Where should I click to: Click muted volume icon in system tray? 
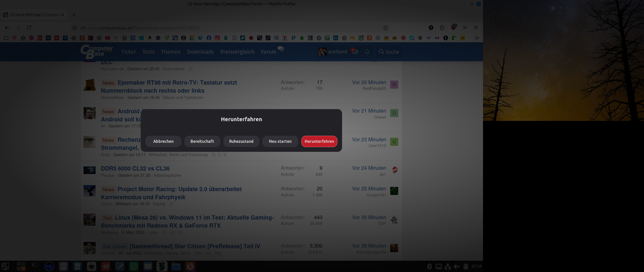[x=457, y=266]
